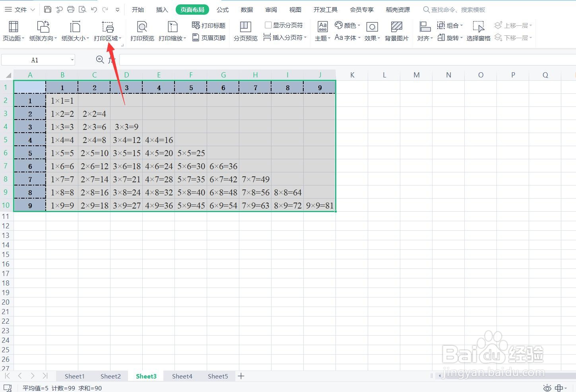
Task: Toggle the 显示分页符 checkbox
Action: point(268,25)
